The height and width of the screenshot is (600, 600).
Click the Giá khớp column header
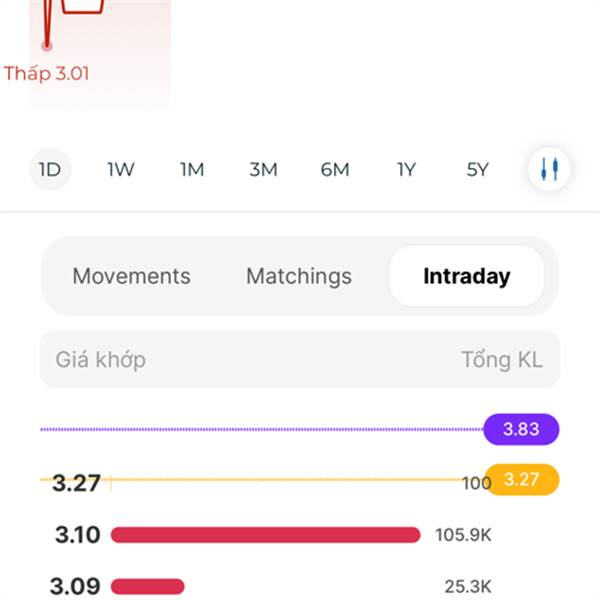(100, 359)
